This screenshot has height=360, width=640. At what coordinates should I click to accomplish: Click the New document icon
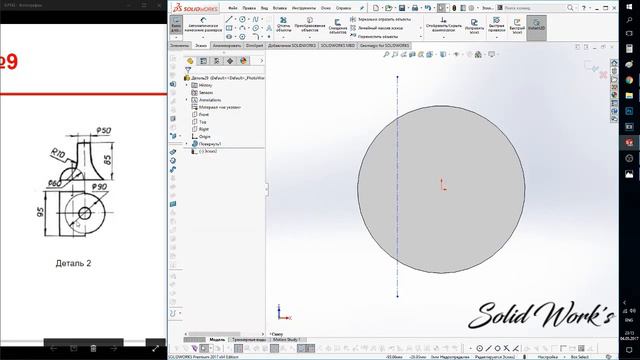pyautogui.click(x=375, y=8)
